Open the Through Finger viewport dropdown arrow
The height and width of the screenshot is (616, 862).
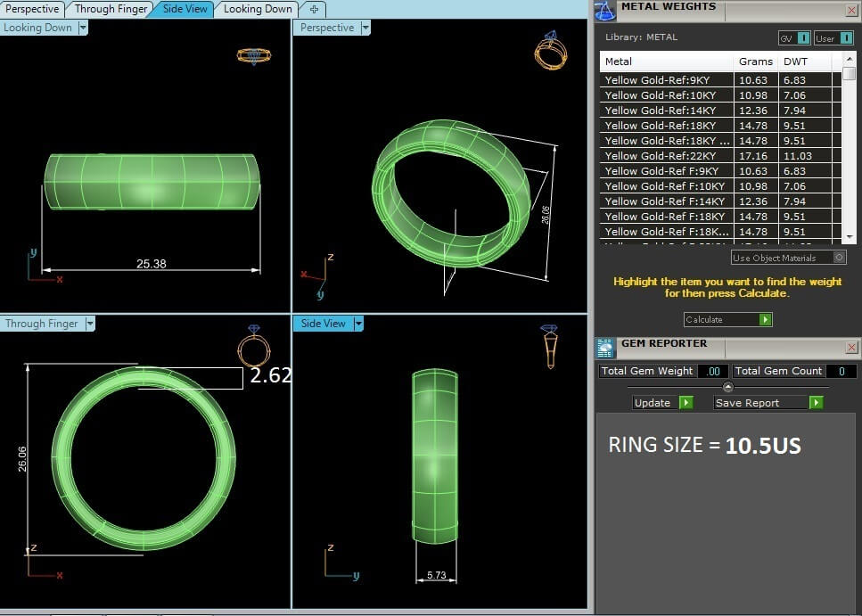(x=90, y=324)
